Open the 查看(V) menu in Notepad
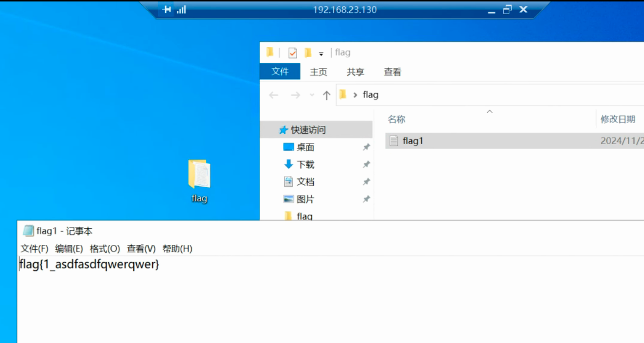 [x=141, y=249]
